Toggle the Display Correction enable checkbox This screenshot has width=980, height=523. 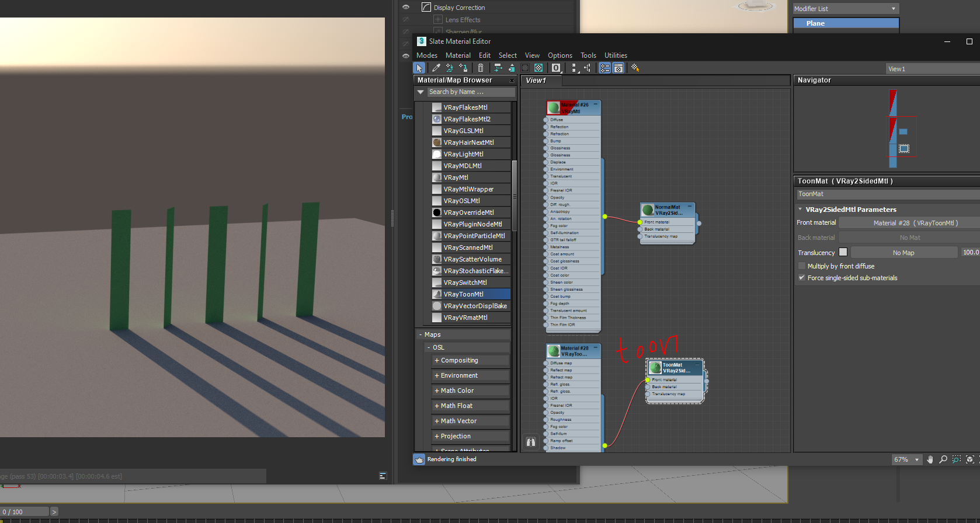pos(426,8)
